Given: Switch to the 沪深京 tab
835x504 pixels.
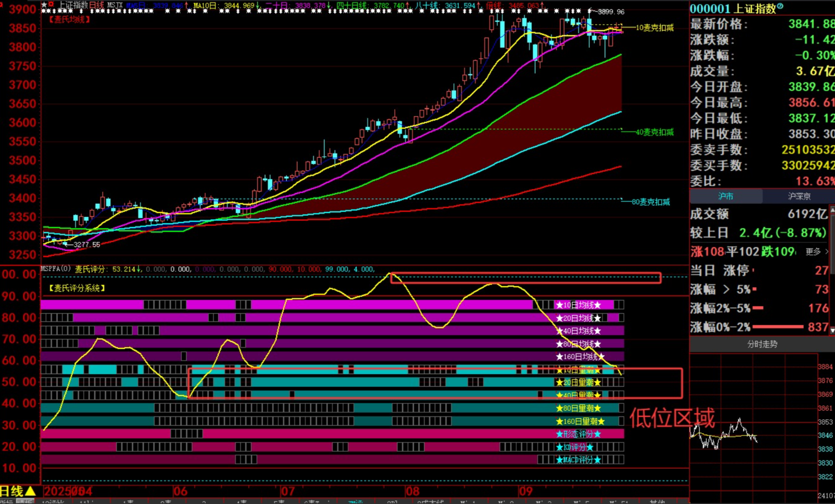Looking at the screenshot, I should point(799,196).
